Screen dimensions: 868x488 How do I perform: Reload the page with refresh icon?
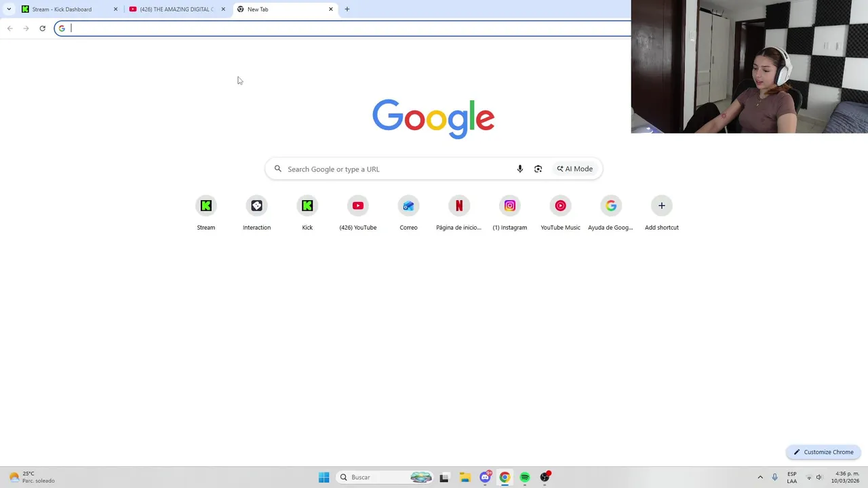pyautogui.click(x=42, y=28)
